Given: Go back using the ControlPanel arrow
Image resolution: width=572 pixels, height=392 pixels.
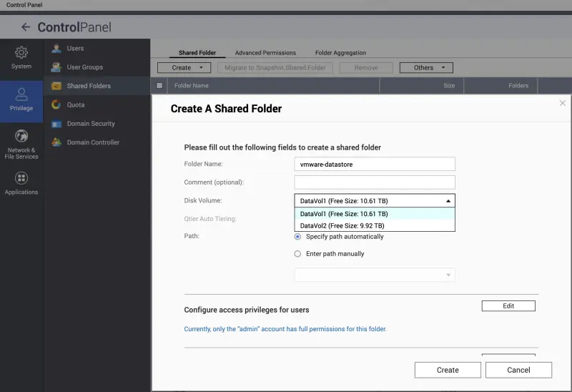Looking at the screenshot, I should tap(26, 27).
